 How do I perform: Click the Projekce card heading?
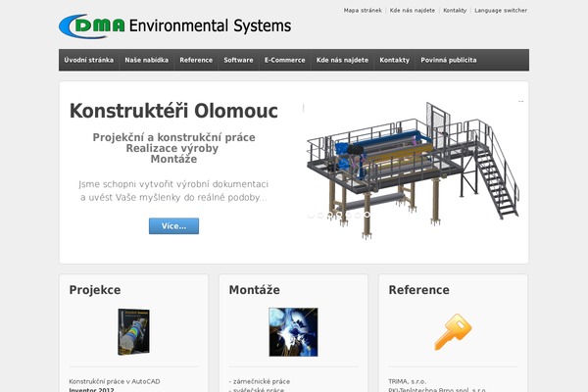[x=95, y=290]
